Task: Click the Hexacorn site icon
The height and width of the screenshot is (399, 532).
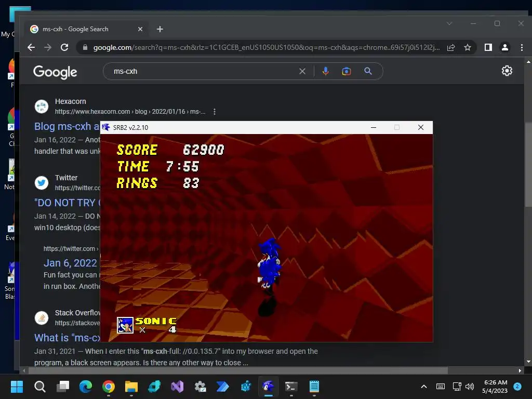Action: click(42, 106)
